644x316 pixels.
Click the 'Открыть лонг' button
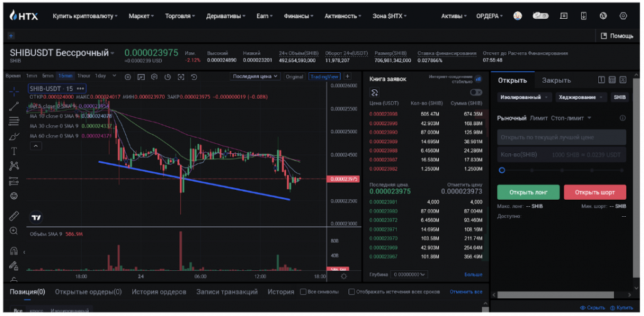tap(528, 192)
